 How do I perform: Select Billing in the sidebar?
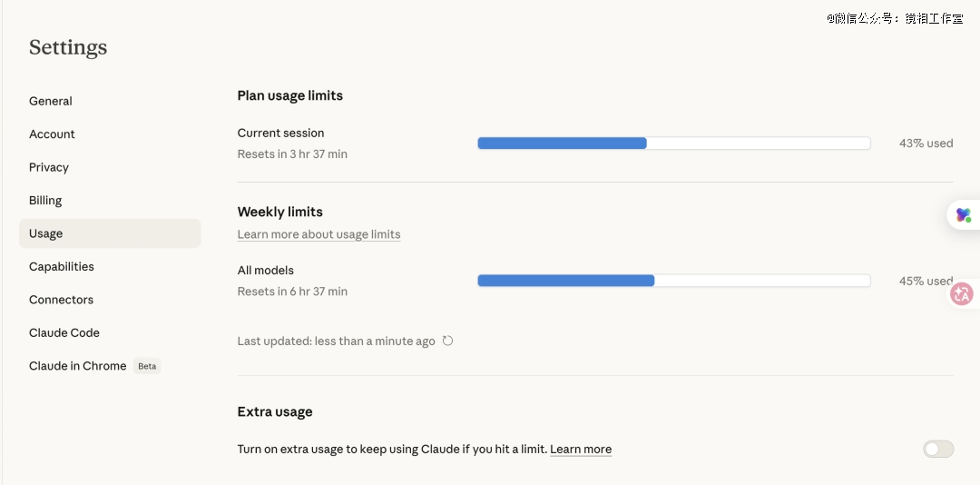coord(45,201)
